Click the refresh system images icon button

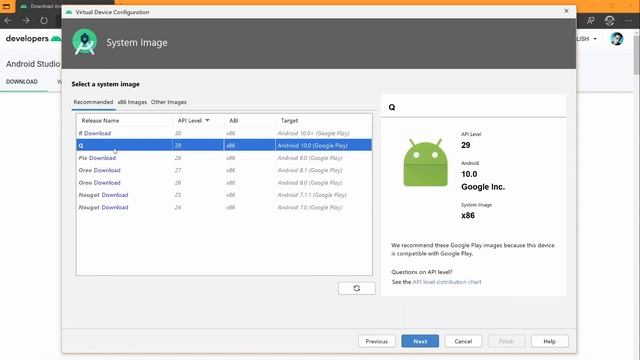coord(356,288)
